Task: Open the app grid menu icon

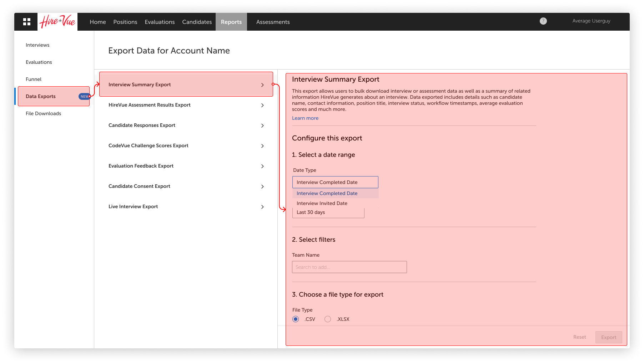Action: click(x=27, y=22)
